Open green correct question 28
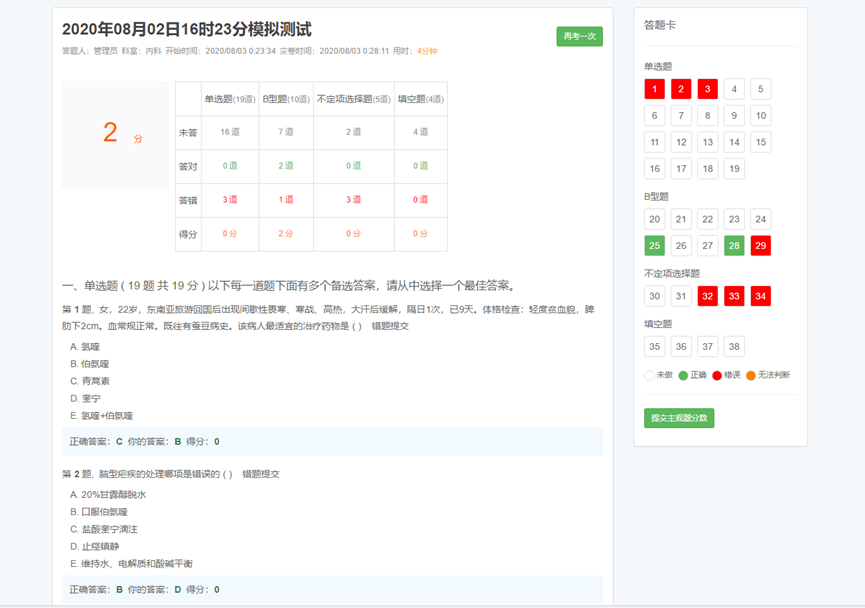 pos(733,246)
